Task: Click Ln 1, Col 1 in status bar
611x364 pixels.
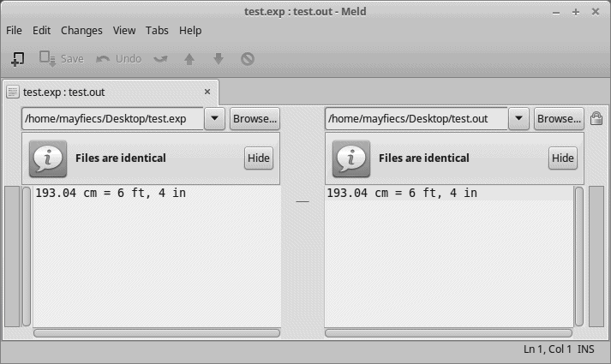Action: tap(547, 349)
